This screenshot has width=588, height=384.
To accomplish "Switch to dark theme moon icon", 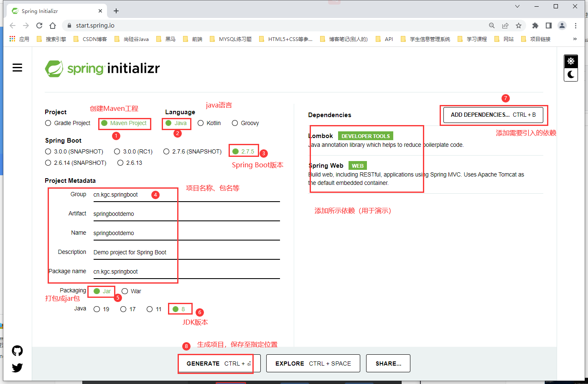I will click(571, 75).
